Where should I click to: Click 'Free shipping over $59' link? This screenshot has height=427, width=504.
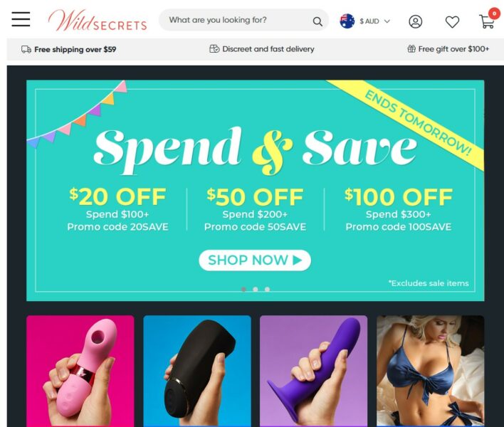75,50
